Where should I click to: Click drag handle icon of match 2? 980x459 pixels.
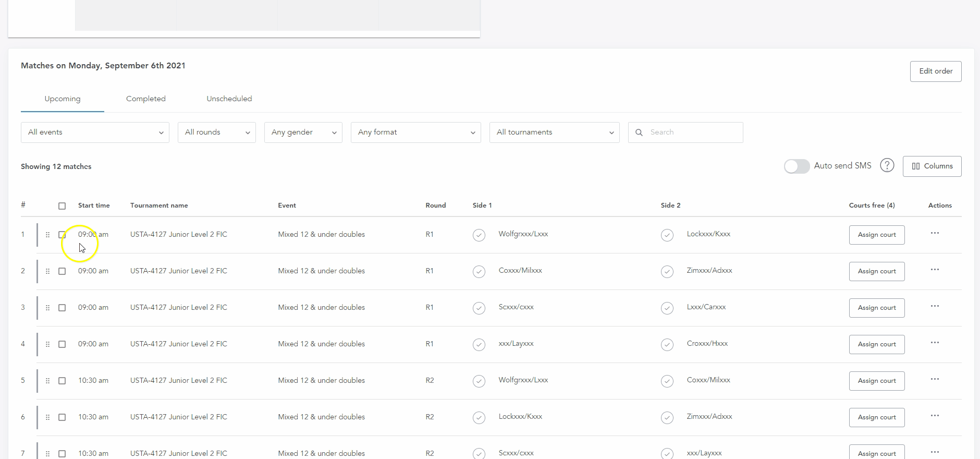tap(47, 271)
